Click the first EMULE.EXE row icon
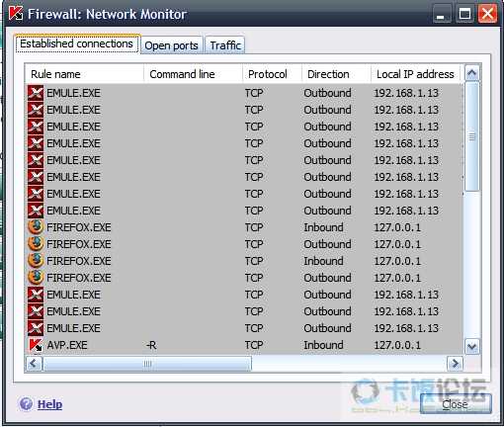The image size is (504, 427). click(36, 93)
